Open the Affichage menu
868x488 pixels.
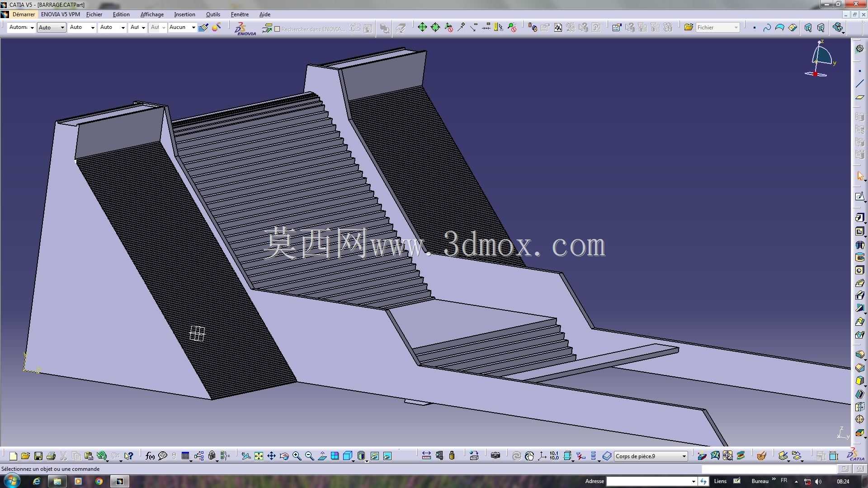click(x=152, y=14)
